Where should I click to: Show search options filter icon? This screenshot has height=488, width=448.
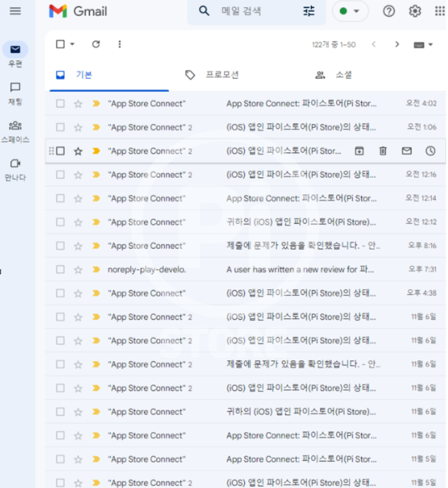pyautogui.click(x=309, y=11)
